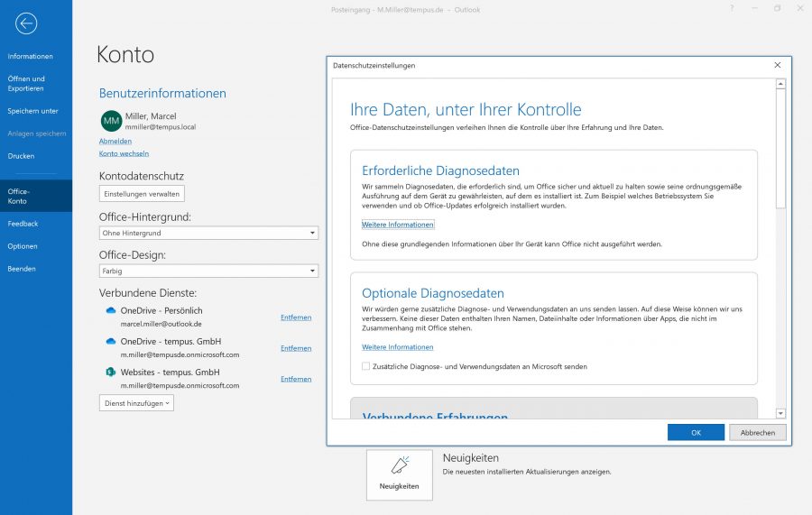Image resolution: width=812 pixels, height=515 pixels.
Task: Click the MM user avatar icon
Action: (x=111, y=121)
